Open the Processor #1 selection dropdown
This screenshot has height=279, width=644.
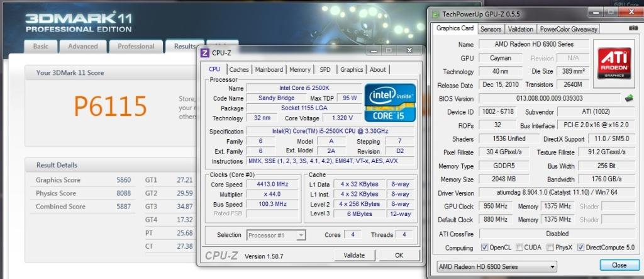(276, 235)
